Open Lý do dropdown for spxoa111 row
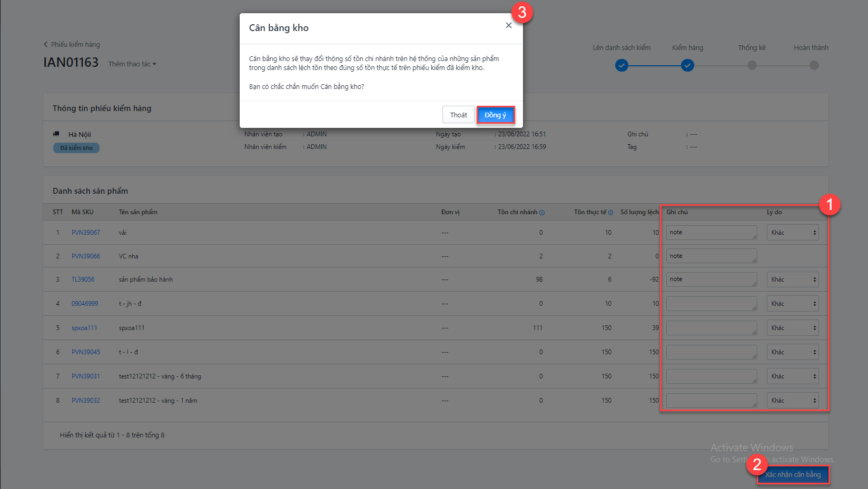Screen dimensions: 868x489 (x=793, y=328)
